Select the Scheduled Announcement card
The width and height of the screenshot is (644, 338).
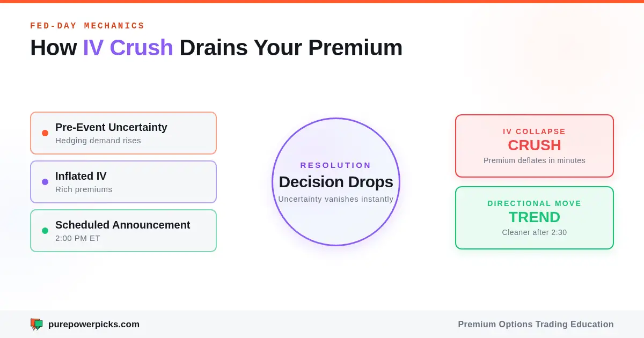[123, 231]
